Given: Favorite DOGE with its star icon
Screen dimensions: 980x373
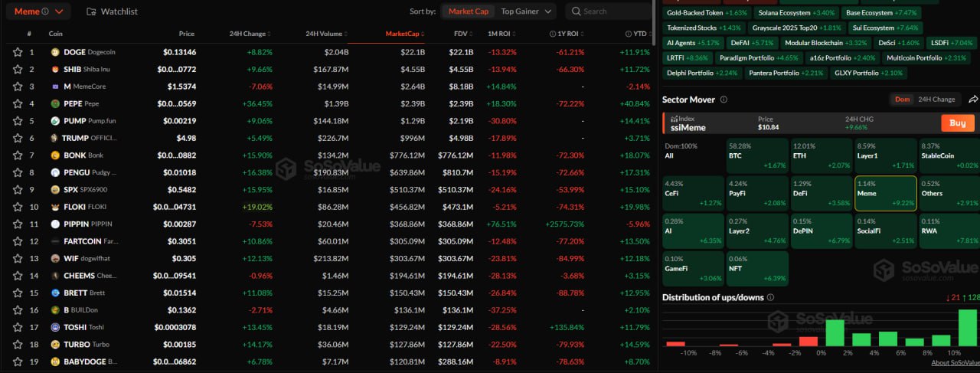Looking at the screenshot, I should coord(17,52).
